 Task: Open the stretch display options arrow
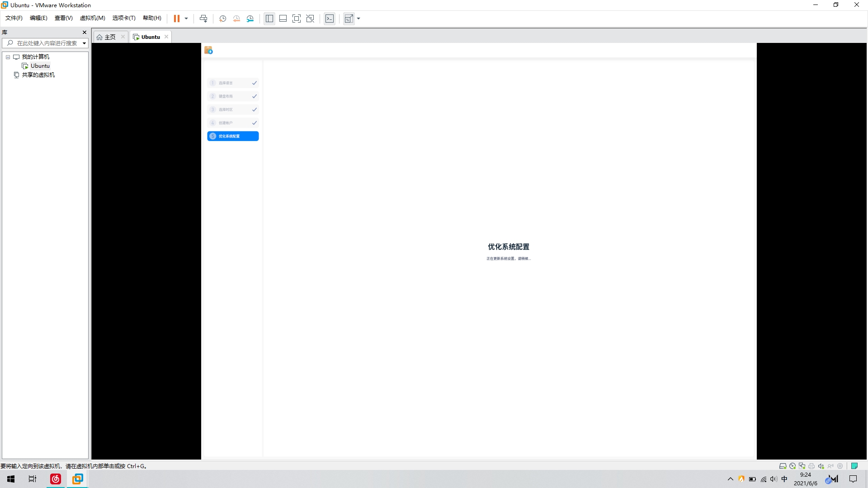click(x=359, y=19)
